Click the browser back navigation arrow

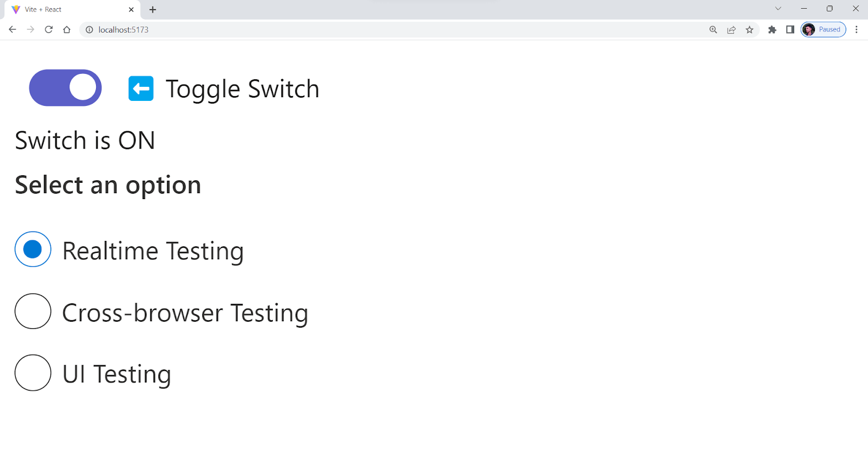[x=12, y=30]
